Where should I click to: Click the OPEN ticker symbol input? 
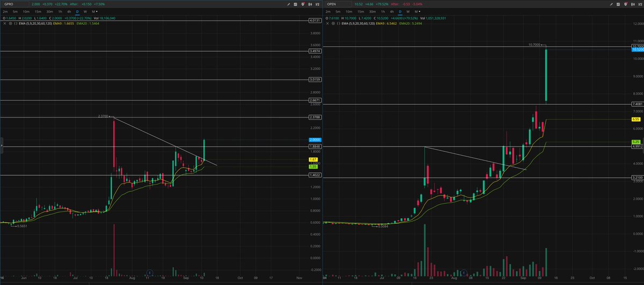coord(338,4)
